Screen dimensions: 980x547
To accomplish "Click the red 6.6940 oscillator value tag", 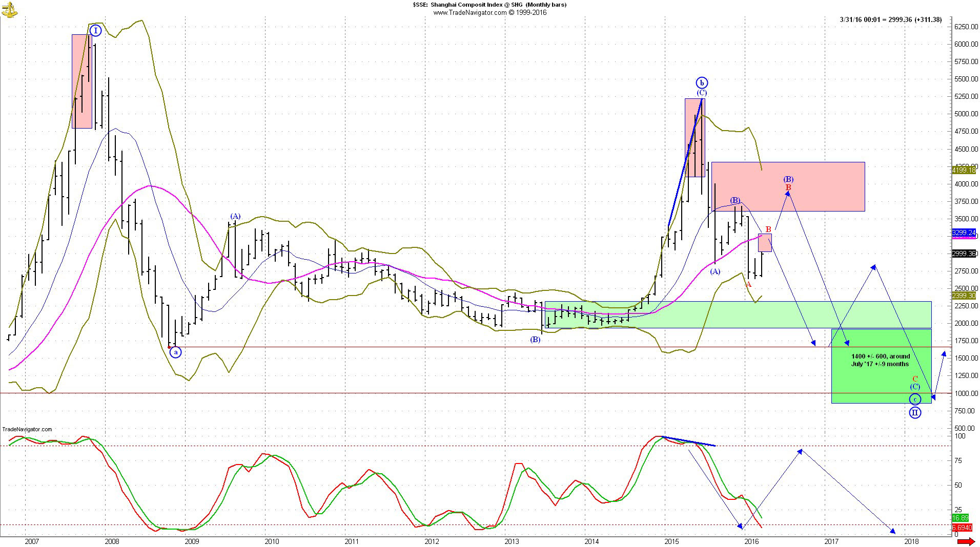I will (x=962, y=527).
